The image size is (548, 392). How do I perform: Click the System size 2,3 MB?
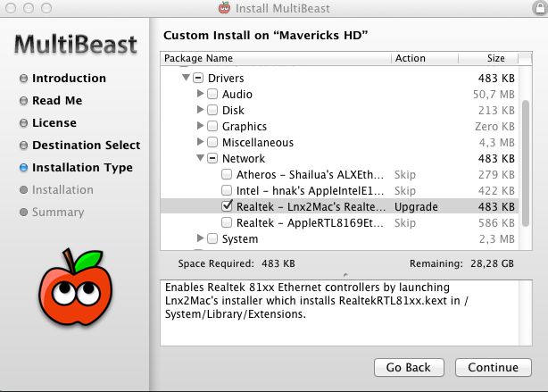pyautogui.click(x=496, y=238)
